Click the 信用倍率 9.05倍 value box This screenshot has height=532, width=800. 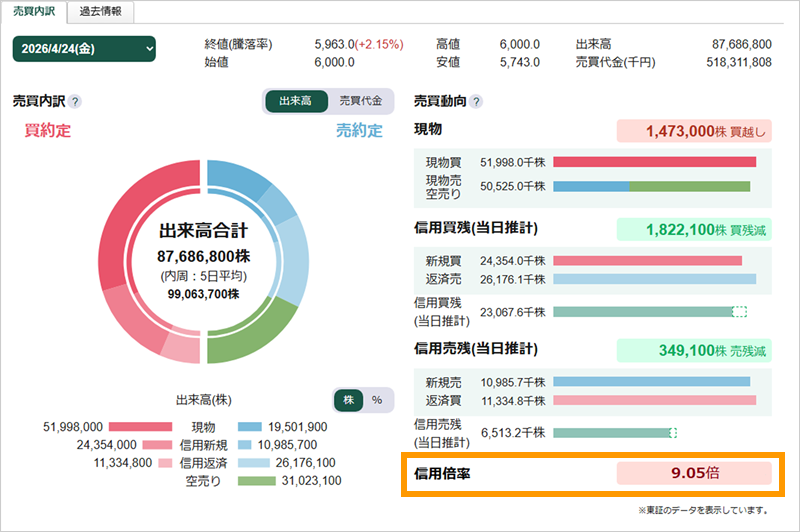click(694, 473)
